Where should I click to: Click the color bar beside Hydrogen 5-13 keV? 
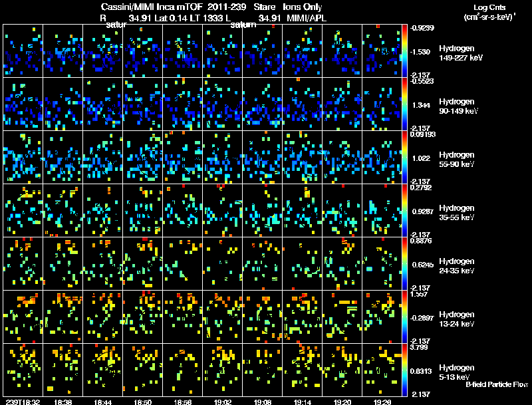[x=405, y=370]
